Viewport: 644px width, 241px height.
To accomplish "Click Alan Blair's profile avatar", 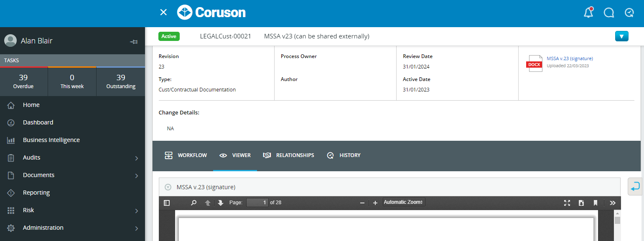I will 10,41.
